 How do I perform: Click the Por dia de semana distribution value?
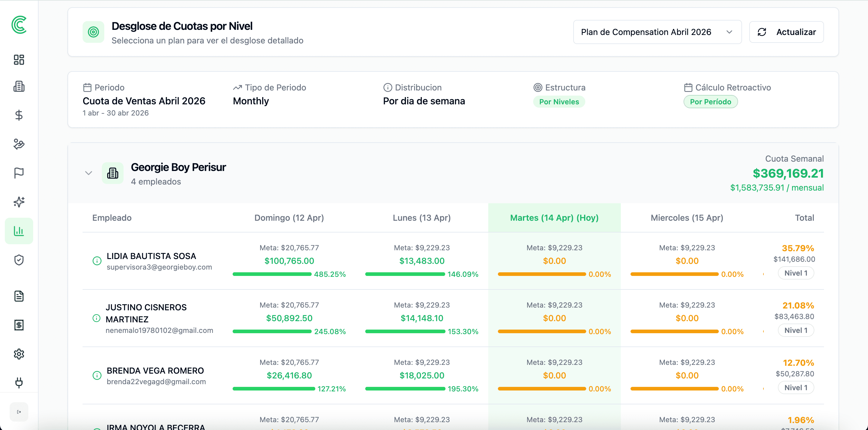[x=424, y=101]
